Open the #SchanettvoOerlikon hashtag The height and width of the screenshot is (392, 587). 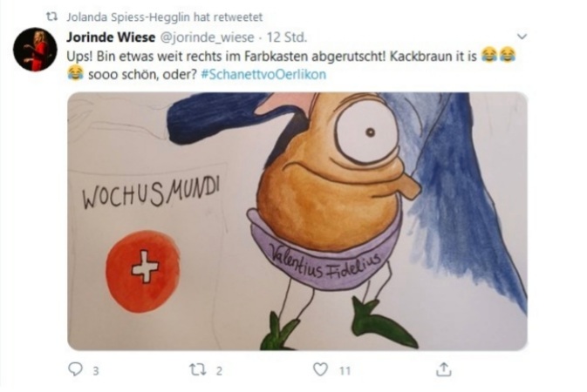263,74
